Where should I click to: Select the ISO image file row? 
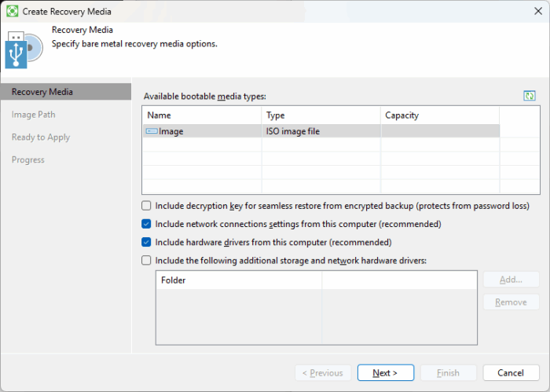[x=321, y=131]
